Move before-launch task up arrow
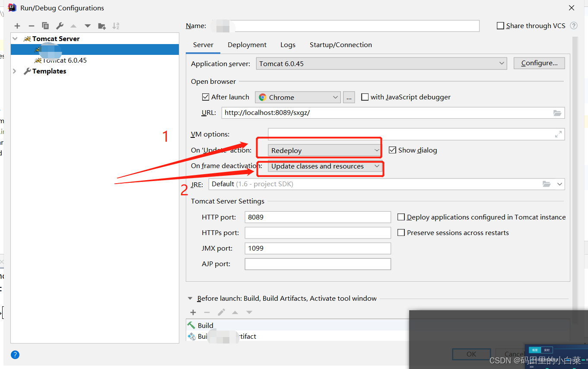 click(x=235, y=312)
